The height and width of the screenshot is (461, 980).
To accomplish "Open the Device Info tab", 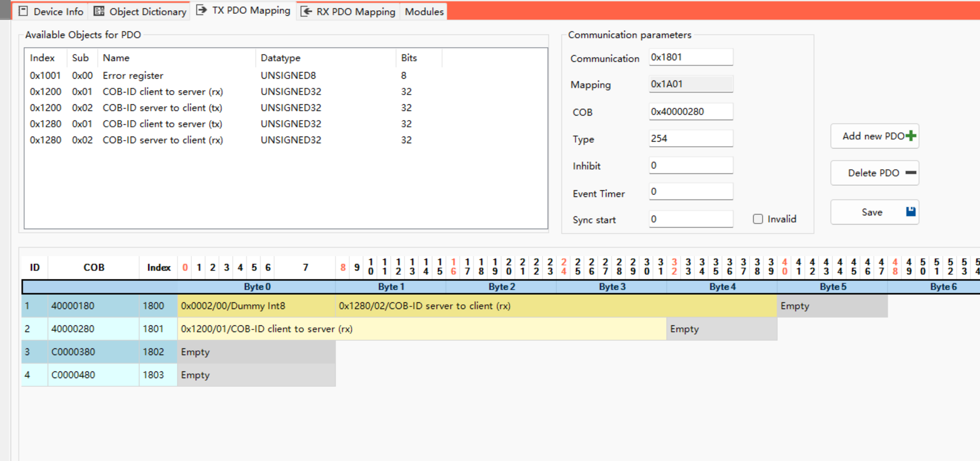I will tap(51, 11).
